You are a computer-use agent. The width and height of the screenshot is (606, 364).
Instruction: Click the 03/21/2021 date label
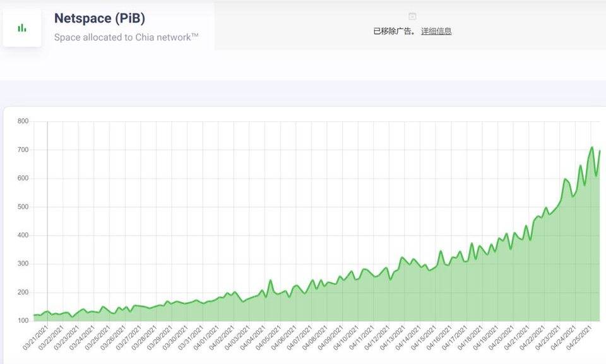(x=37, y=339)
